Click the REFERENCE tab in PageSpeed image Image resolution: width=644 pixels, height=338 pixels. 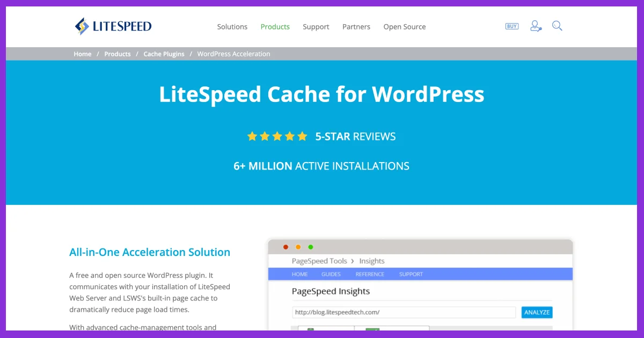pos(370,274)
